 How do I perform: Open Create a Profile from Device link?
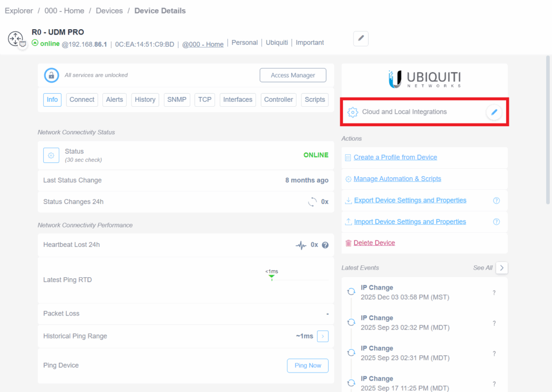click(395, 157)
